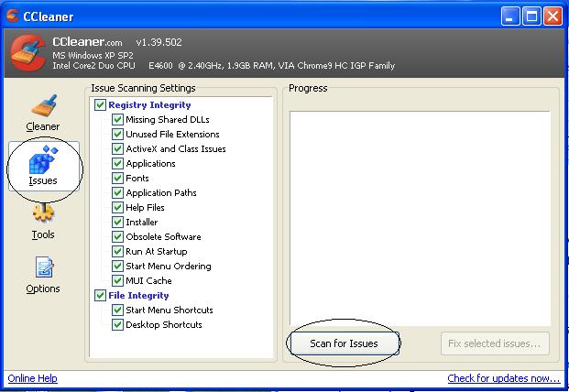Toggle Missing Shared DLLs checkbox
This screenshot has width=569, height=392.
point(117,120)
